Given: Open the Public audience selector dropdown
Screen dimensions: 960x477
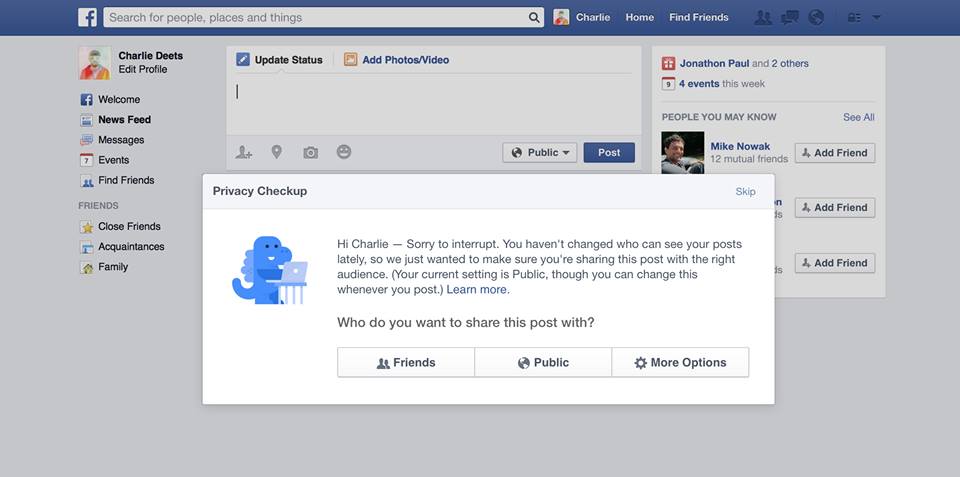Looking at the screenshot, I should (x=540, y=153).
